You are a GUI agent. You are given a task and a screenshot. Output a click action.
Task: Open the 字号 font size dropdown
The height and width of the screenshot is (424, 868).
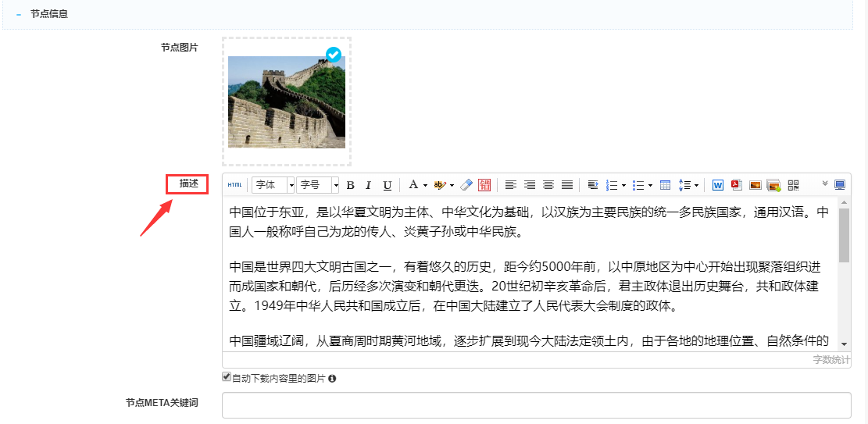click(317, 185)
